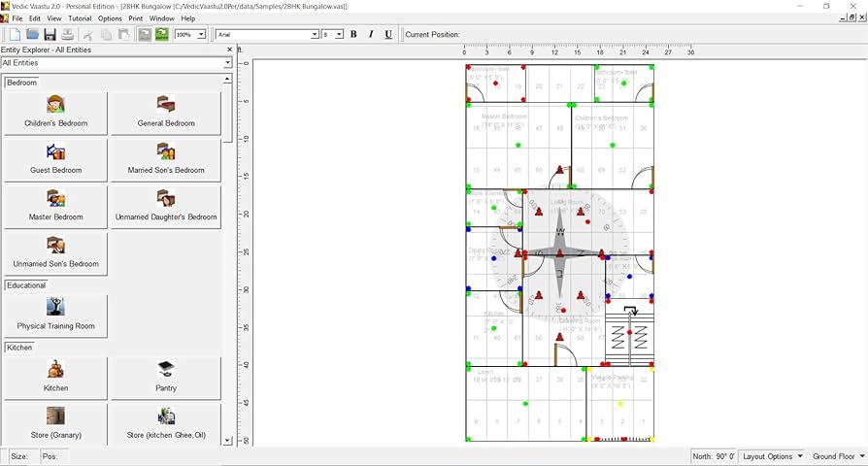Screen dimensions: 868x466
Task: Select the Guest Bedroom entity
Action: (55, 159)
